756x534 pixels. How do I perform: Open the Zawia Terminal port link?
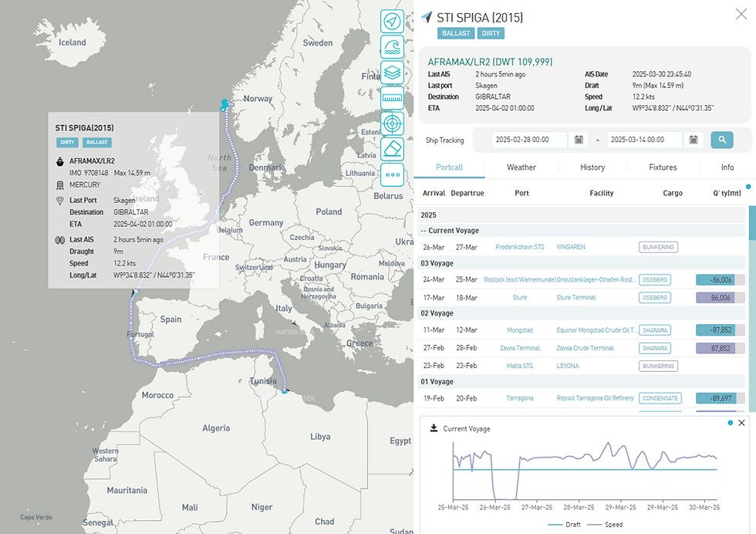click(x=520, y=348)
